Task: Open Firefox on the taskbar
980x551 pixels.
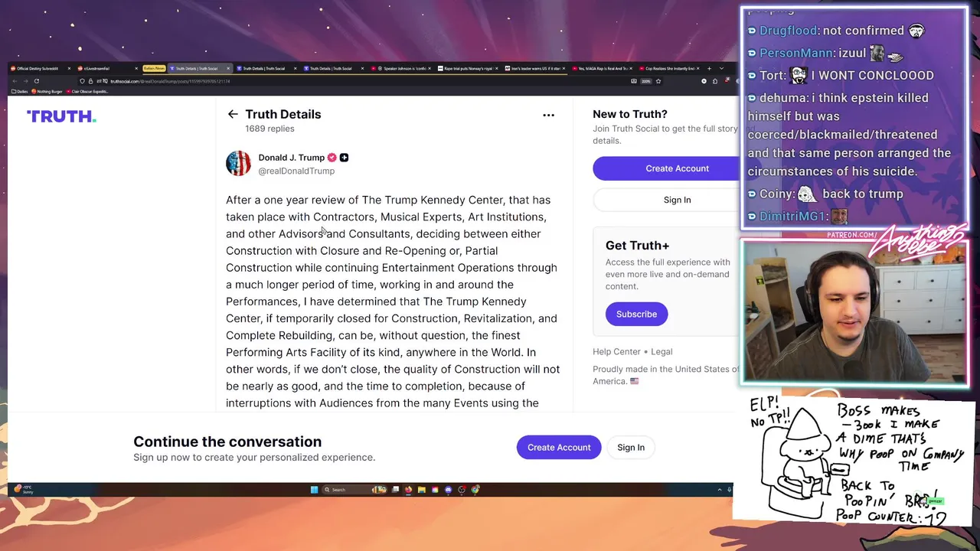Action: tap(408, 490)
